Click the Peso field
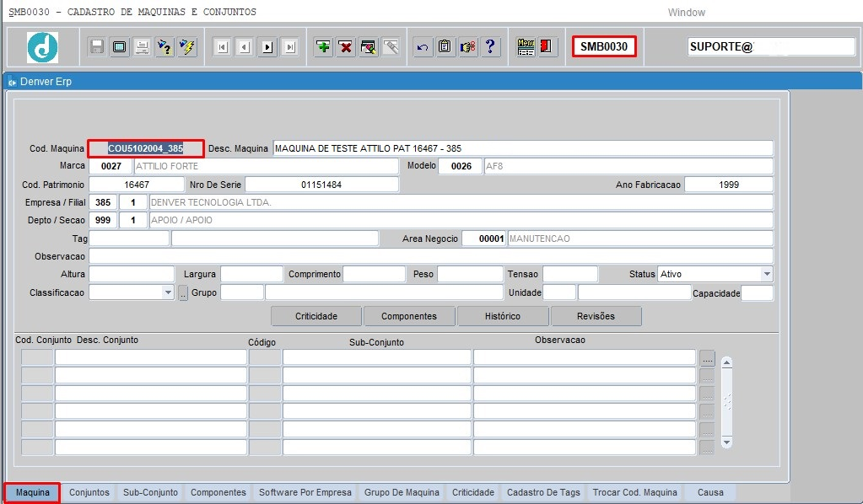 pos(470,274)
